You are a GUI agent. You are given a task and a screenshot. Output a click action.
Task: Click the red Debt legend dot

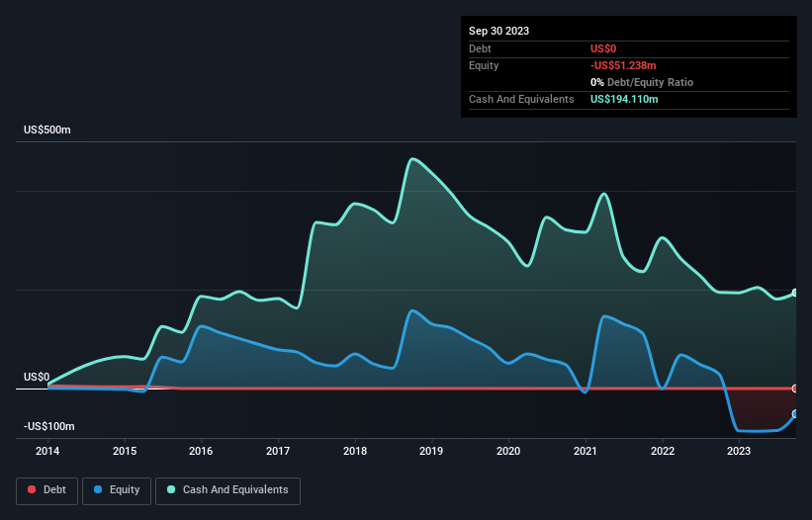(33, 489)
